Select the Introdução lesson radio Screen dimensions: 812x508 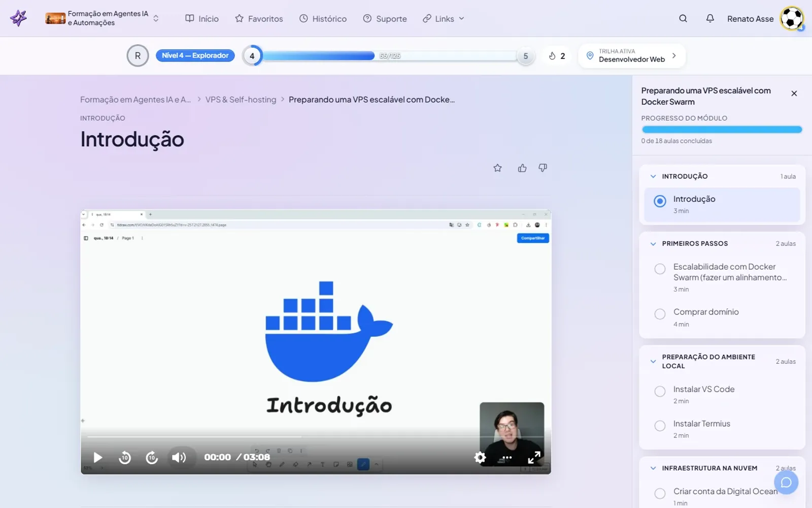660,201
